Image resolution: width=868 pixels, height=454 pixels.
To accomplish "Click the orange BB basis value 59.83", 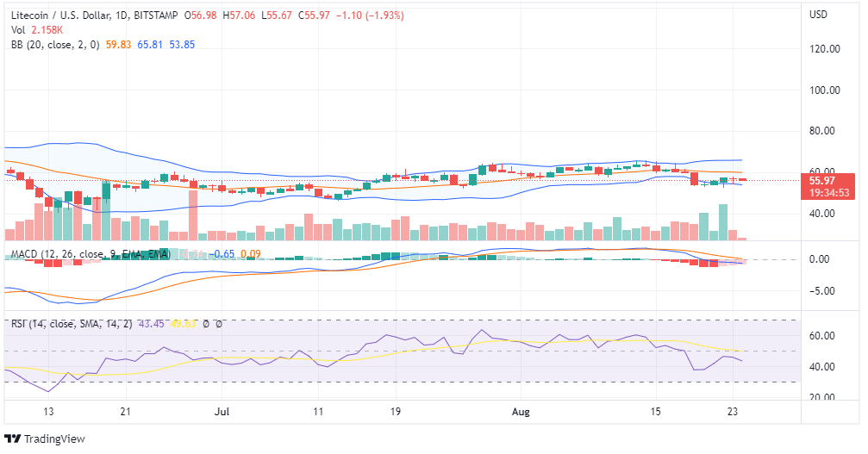I will 118,44.
